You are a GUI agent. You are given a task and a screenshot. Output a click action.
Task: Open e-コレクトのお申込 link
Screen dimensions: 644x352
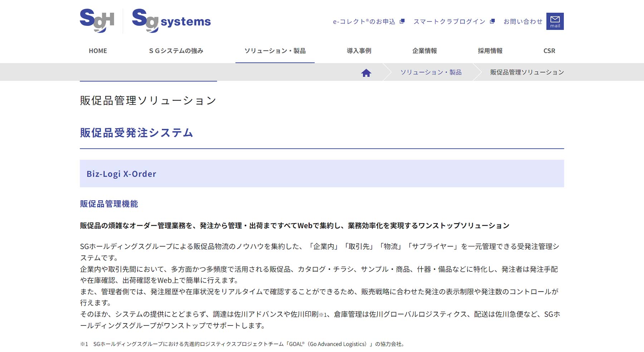tap(364, 21)
